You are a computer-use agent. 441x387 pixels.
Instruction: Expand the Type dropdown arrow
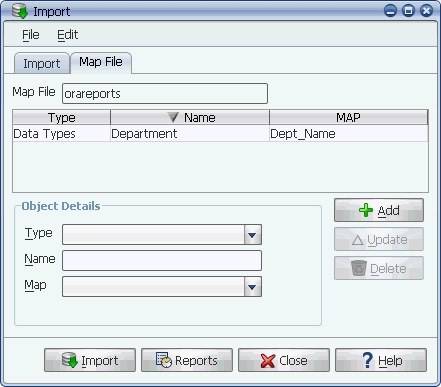252,235
